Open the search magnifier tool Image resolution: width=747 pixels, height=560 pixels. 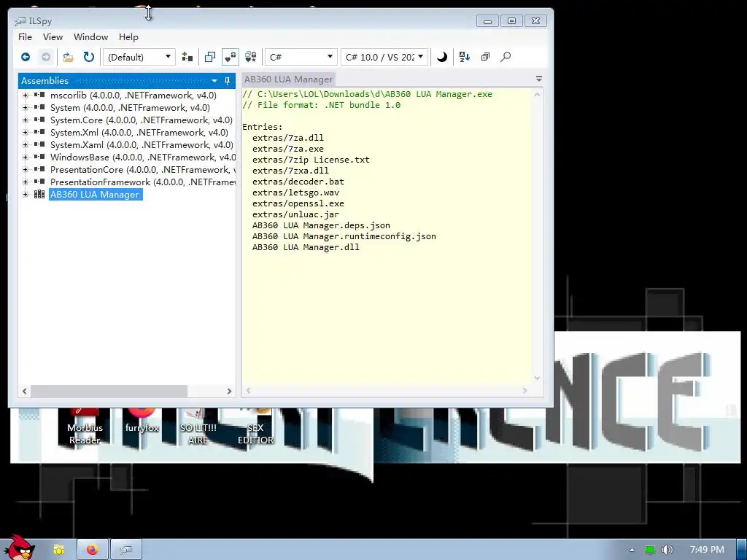tap(506, 57)
